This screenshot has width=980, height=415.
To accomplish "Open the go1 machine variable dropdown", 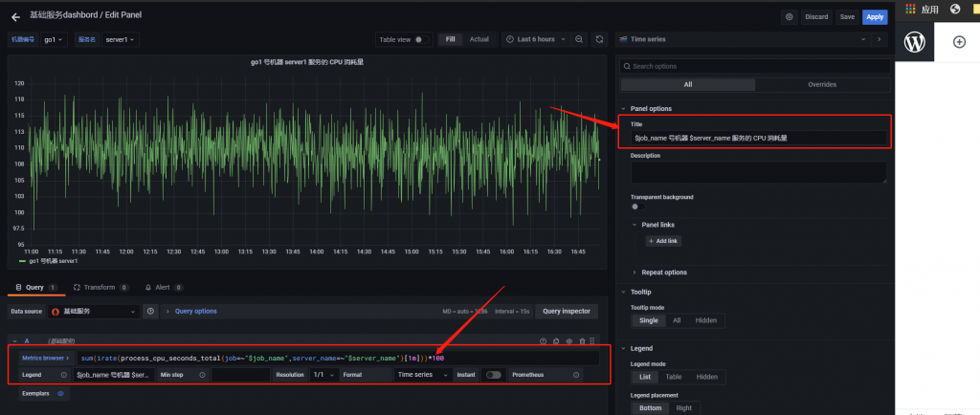I will click(x=54, y=39).
